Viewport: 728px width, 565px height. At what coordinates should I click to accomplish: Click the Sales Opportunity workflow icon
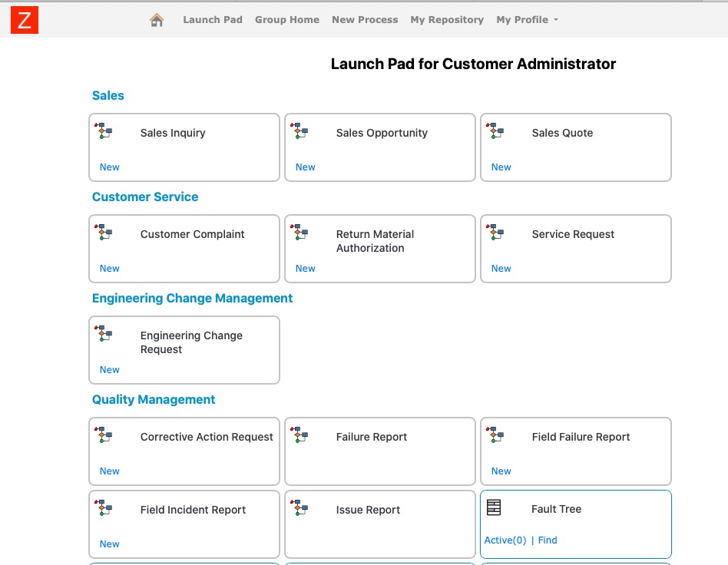coord(299,131)
